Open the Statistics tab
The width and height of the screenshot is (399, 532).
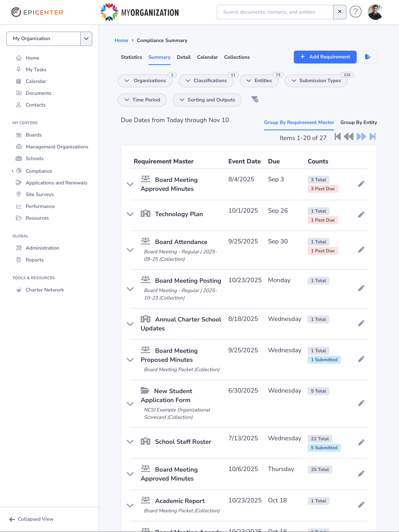(131, 57)
